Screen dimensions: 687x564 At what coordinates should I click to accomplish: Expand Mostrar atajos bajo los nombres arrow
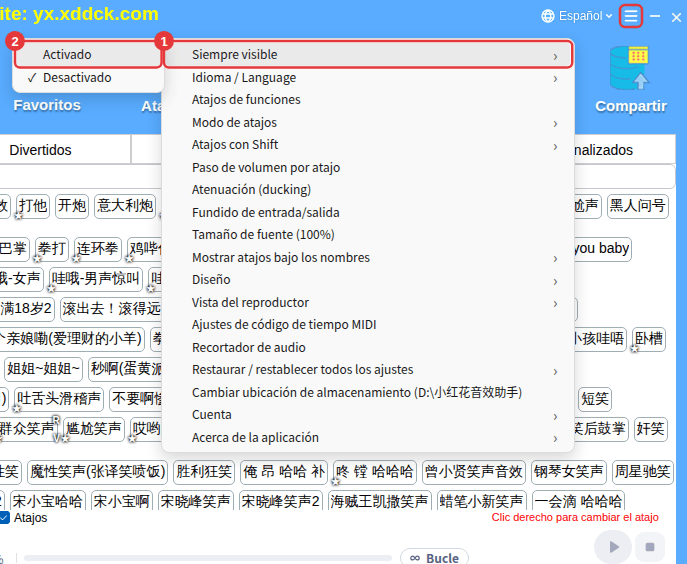(555, 259)
